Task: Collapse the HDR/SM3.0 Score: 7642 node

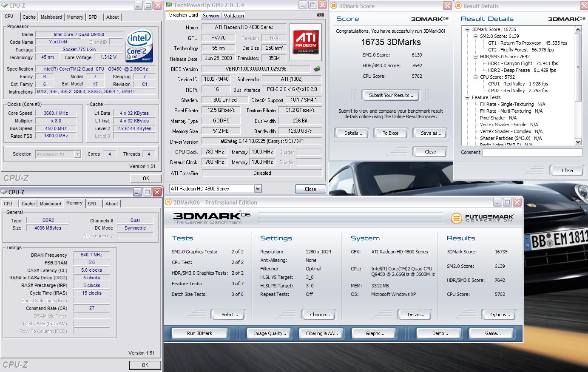Action: coord(476,57)
